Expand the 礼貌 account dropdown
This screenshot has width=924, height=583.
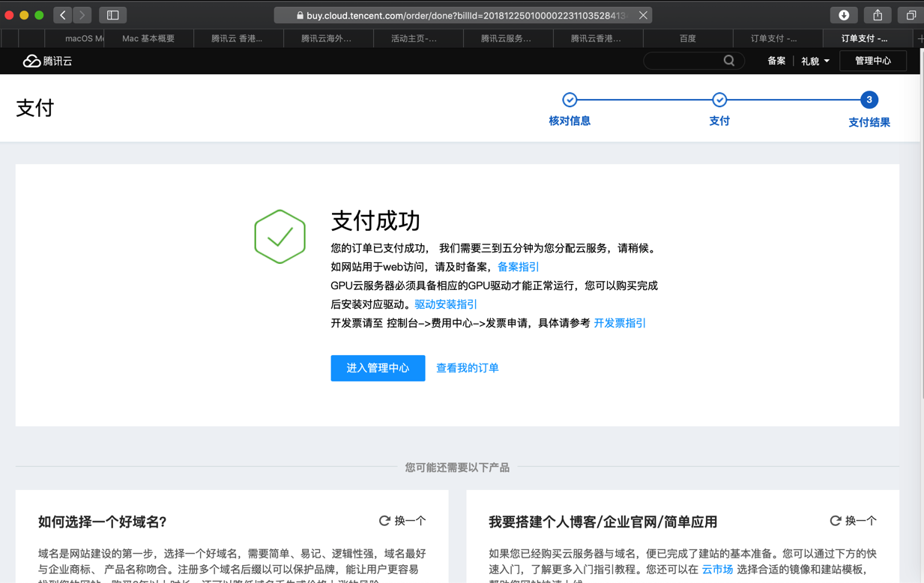tap(815, 61)
